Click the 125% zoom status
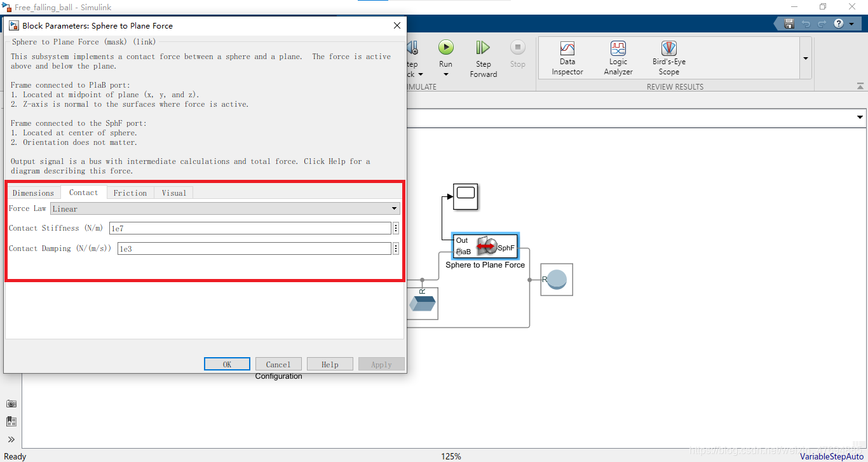 [x=451, y=456]
